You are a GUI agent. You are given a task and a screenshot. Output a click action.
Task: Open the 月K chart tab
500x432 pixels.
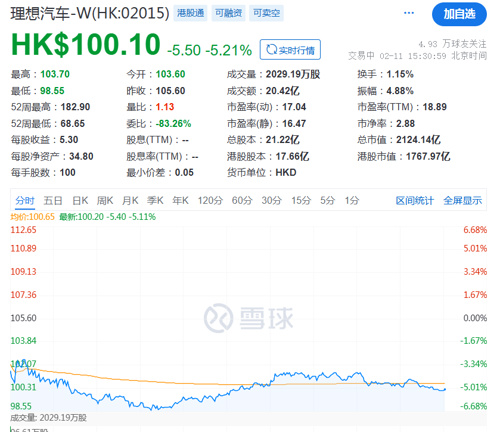pyautogui.click(x=130, y=201)
